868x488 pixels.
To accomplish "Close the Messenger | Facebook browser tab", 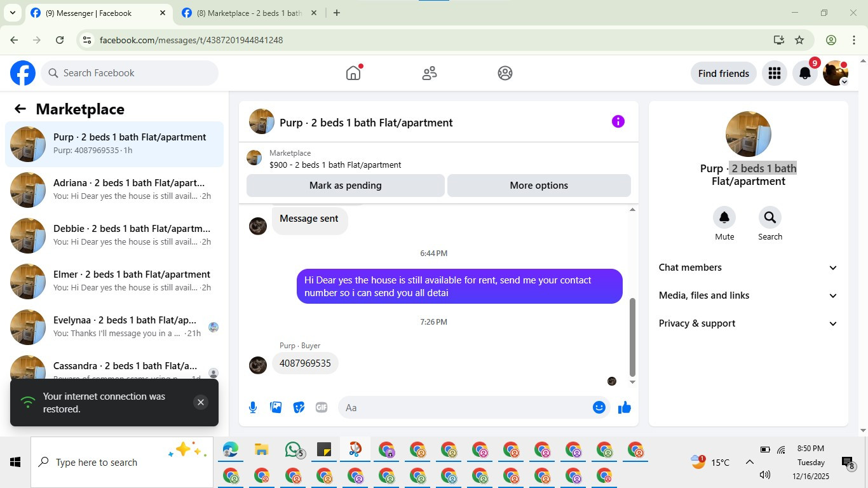I will pyautogui.click(x=163, y=13).
